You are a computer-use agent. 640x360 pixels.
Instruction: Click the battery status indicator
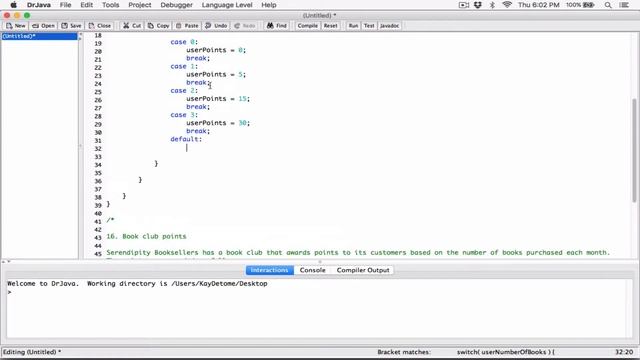580,5
